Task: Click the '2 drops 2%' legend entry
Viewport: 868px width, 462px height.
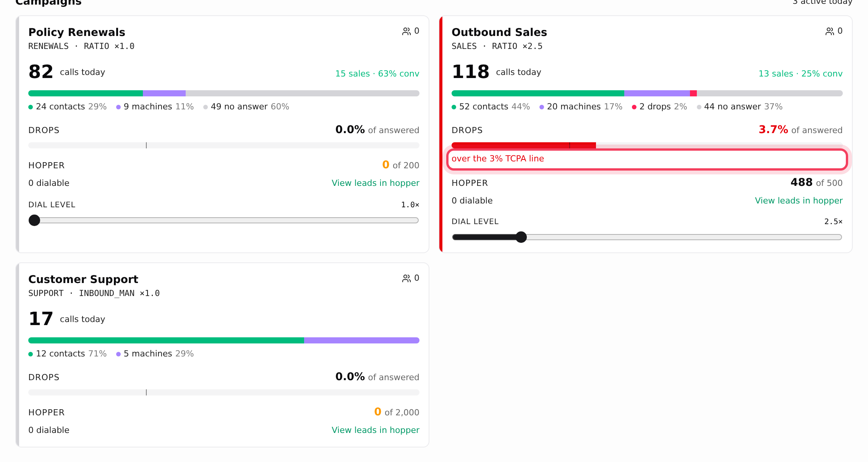Action: 659,107
